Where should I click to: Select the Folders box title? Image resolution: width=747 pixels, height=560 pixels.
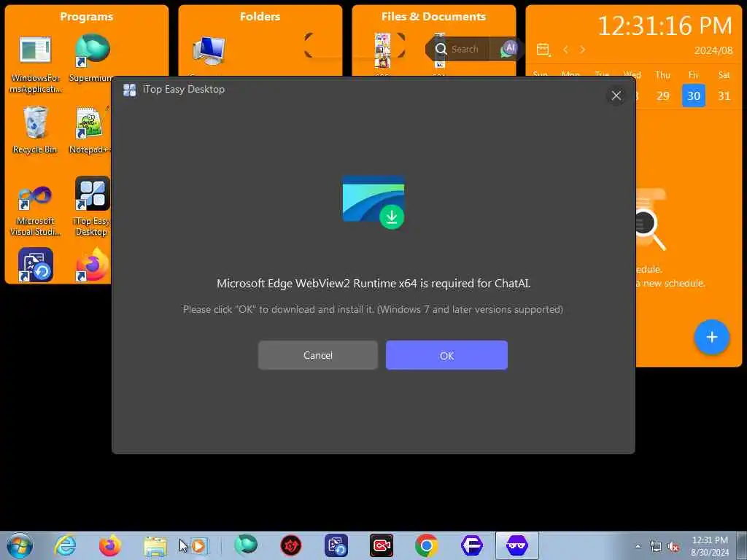(x=260, y=17)
